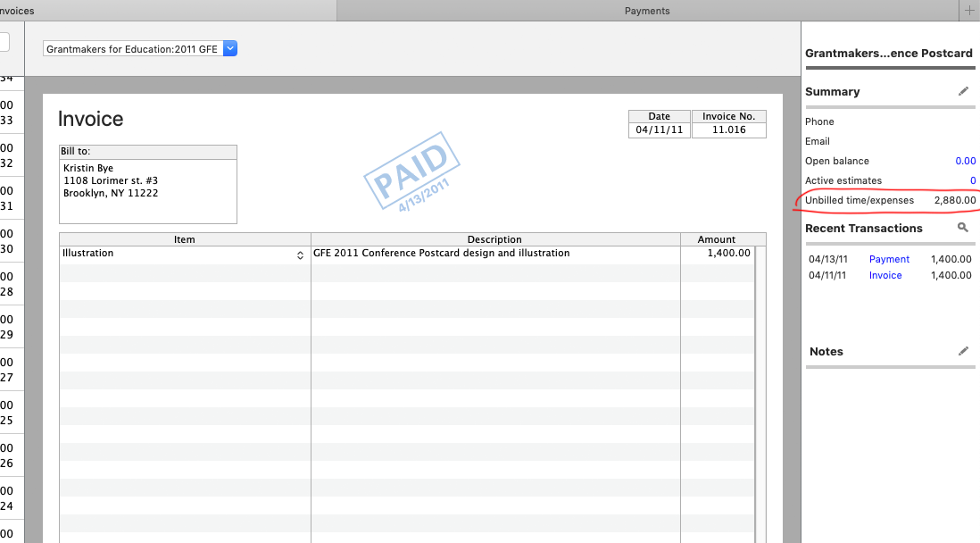Open a new tab using the plus icon
This screenshot has width=980, height=543.
tap(969, 10)
